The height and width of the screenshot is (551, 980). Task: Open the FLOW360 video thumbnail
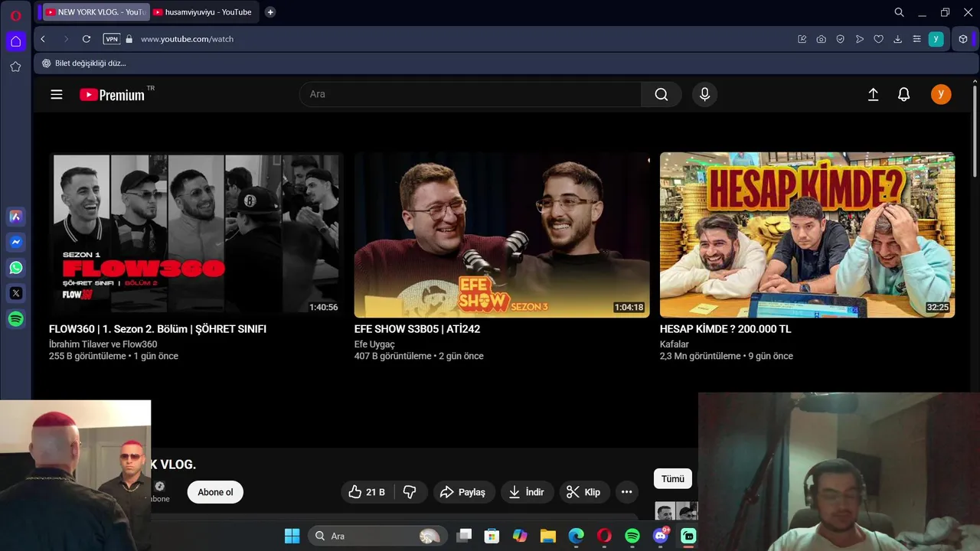(196, 235)
